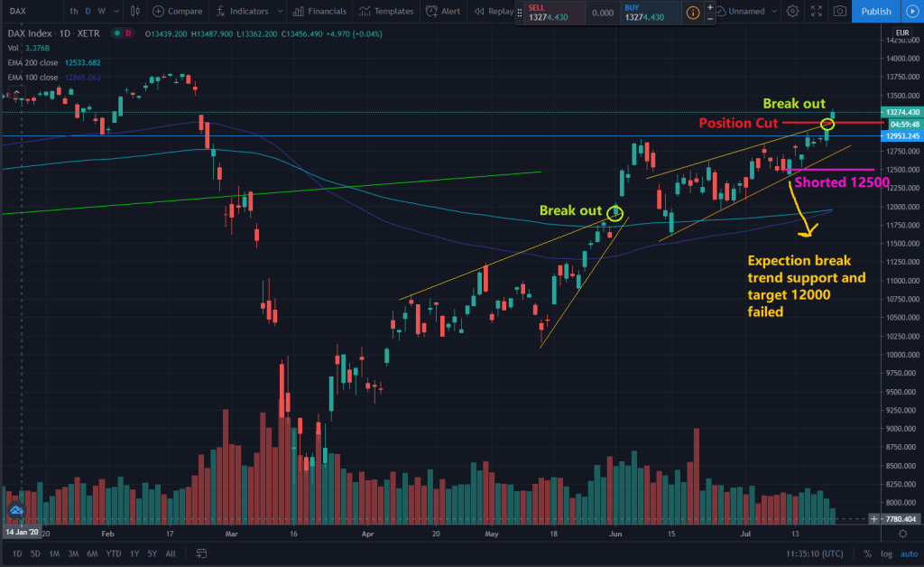
Task: Toggle percent scale mode
Action: (x=867, y=553)
